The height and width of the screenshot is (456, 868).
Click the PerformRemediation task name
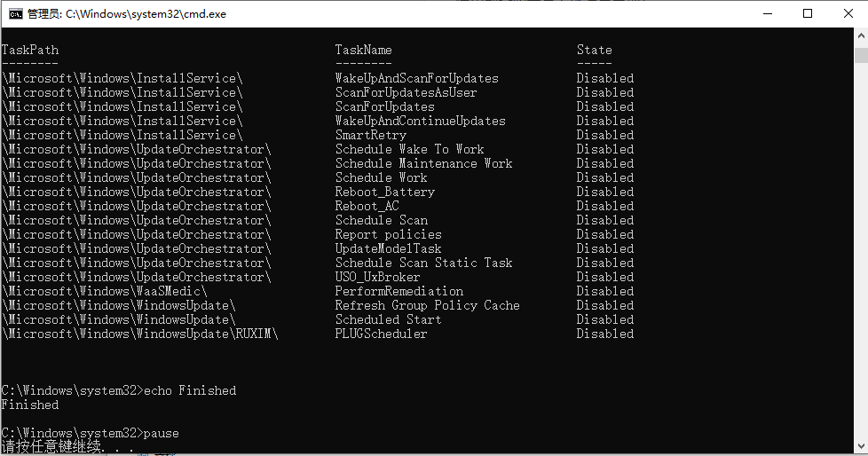click(399, 291)
